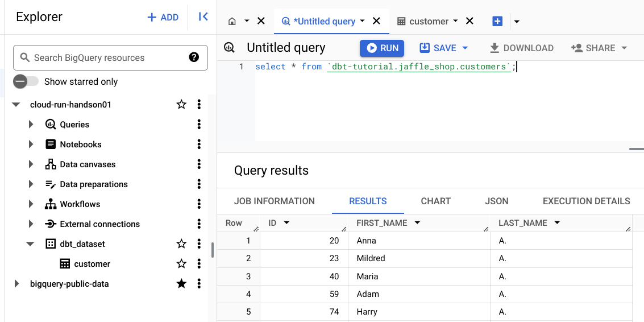Star the customer table

(x=181, y=263)
